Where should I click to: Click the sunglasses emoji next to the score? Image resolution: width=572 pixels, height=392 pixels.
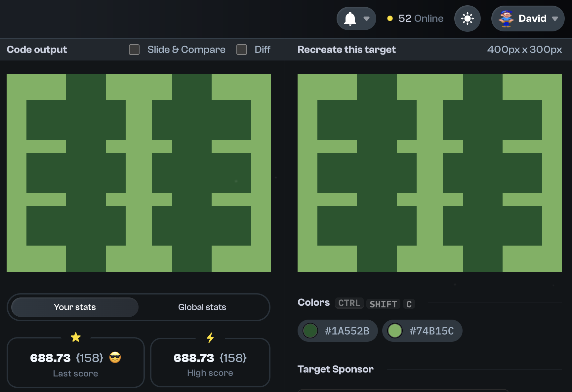pos(115,358)
